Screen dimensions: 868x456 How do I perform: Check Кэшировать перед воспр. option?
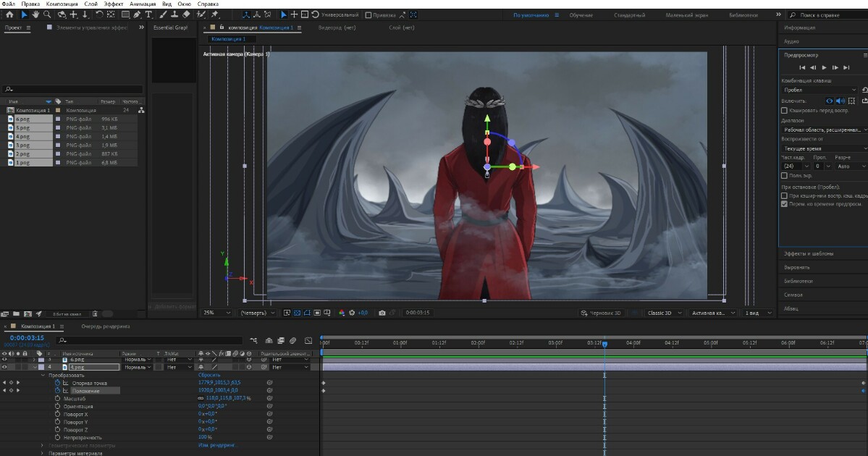tap(784, 110)
